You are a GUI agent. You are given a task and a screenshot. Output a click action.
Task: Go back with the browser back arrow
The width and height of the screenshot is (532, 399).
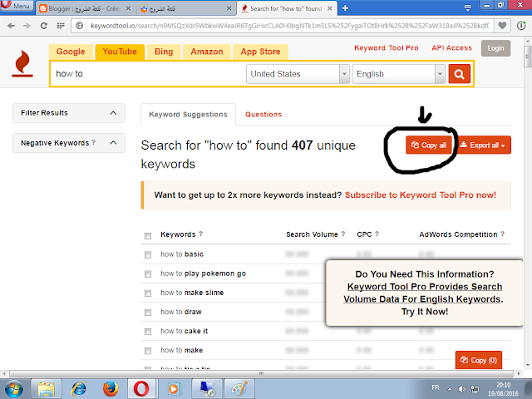[11, 26]
